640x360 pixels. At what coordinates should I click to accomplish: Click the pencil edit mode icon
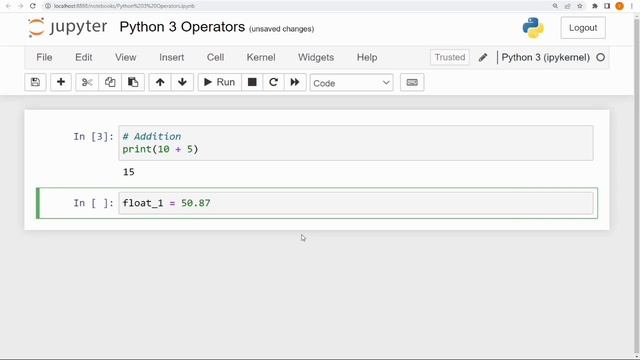(483, 58)
